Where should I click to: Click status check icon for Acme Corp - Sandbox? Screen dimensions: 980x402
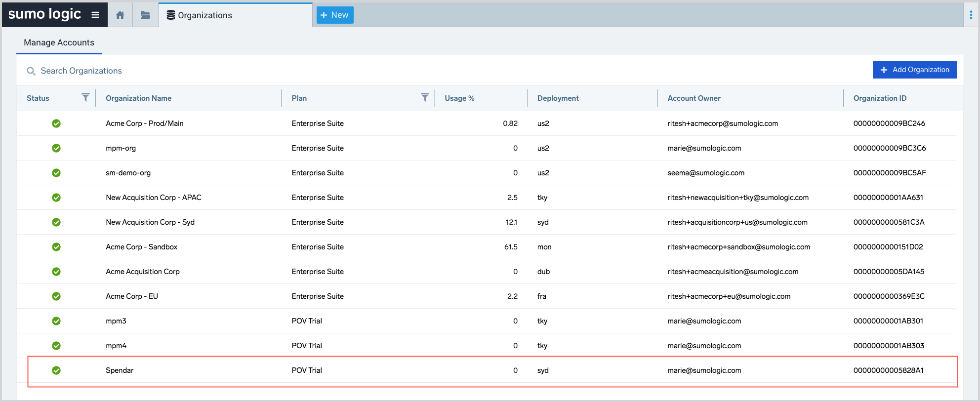56,247
